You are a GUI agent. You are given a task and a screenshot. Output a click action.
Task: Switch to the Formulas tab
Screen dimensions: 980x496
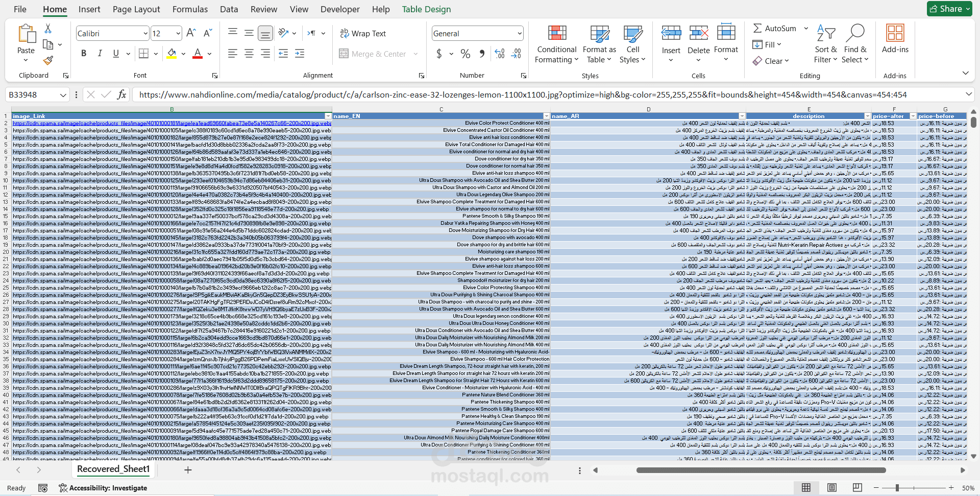[190, 9]
